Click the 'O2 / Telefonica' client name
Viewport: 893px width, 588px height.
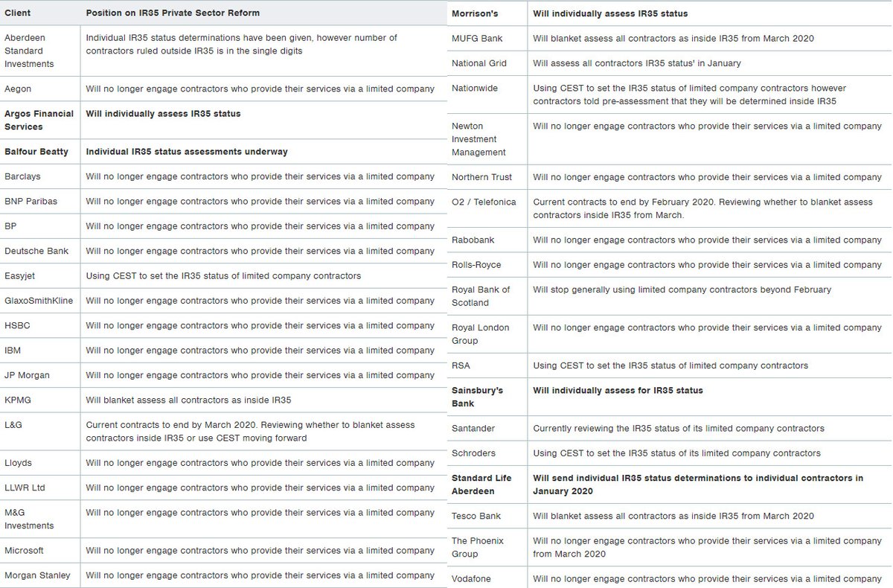484,202
